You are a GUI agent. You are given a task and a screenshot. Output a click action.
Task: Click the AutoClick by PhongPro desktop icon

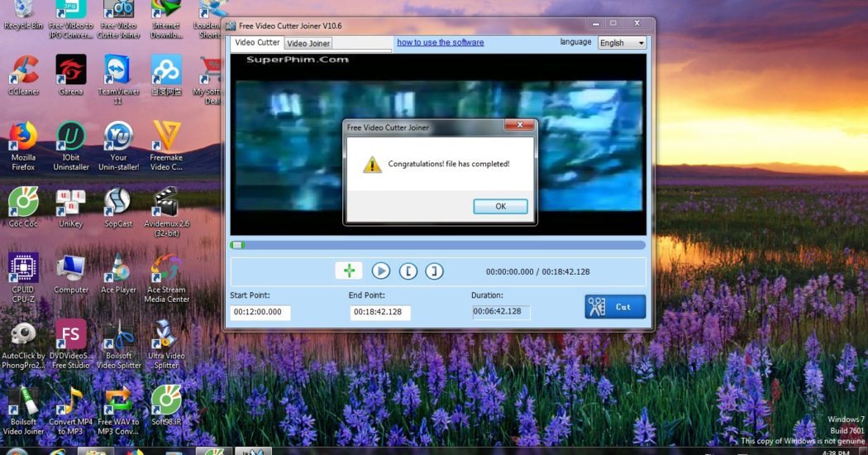[23, 345]
